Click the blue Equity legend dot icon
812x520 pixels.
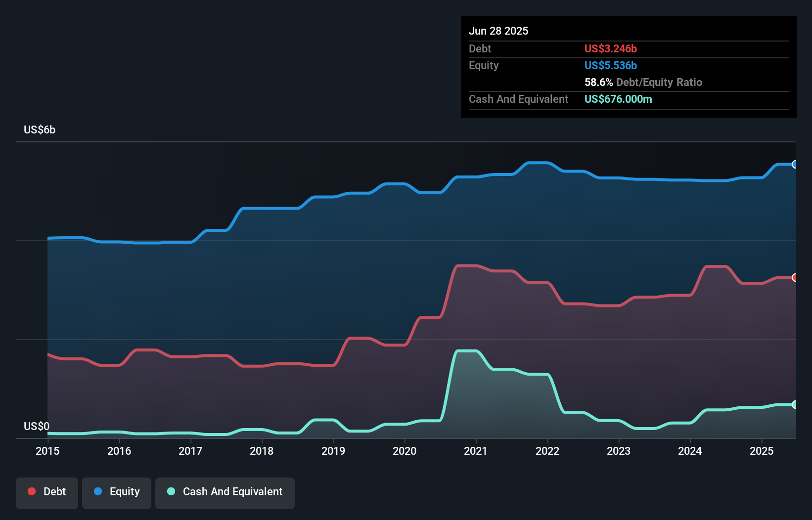coord(98,491)
